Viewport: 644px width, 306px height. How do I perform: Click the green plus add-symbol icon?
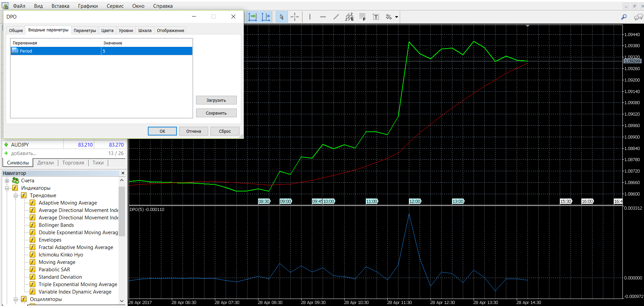(6, 153)
